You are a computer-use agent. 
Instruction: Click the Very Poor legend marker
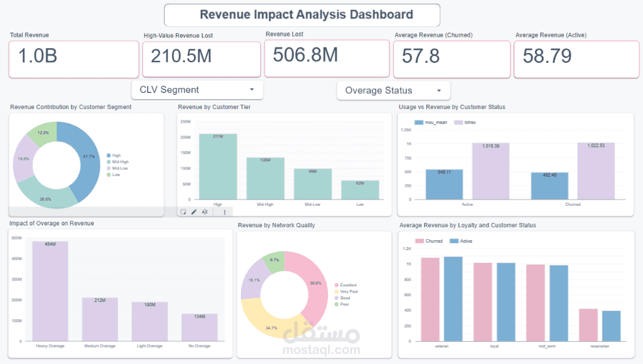click(x=337, y=291)
